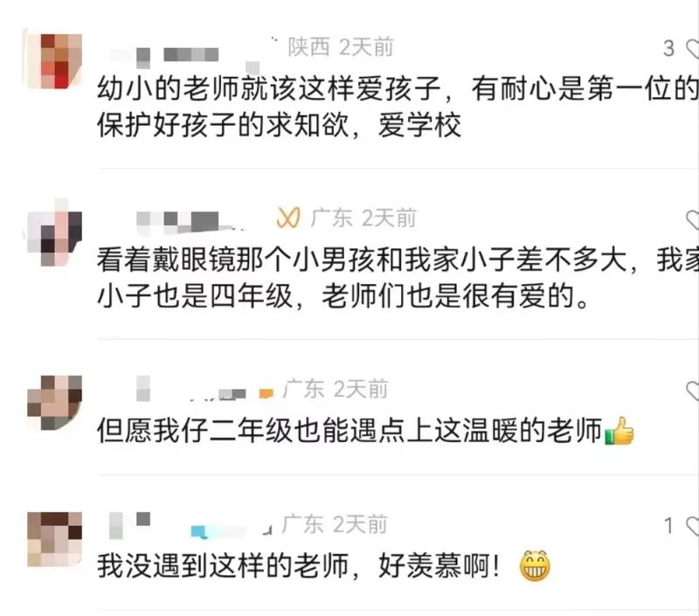Open third commenter's avatar

pos(54,403)
